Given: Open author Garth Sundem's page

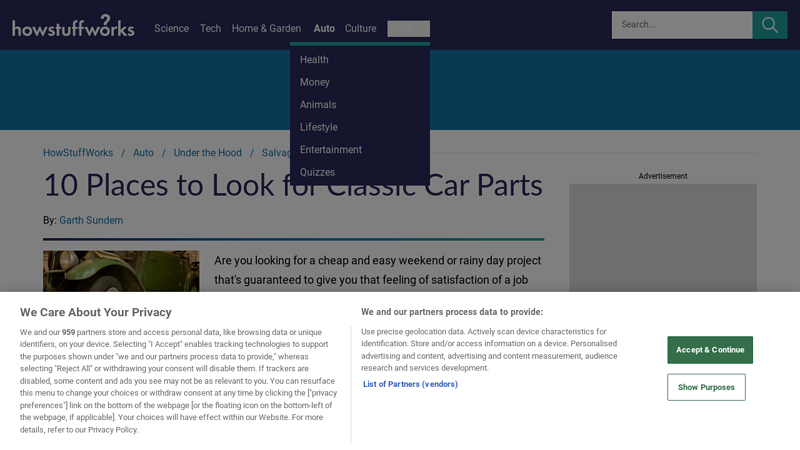Looking at the screenshot, I should (x=91, y=220).
